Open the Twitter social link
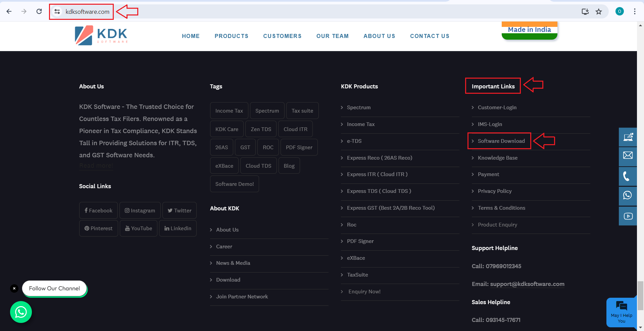 pos(180,210)
